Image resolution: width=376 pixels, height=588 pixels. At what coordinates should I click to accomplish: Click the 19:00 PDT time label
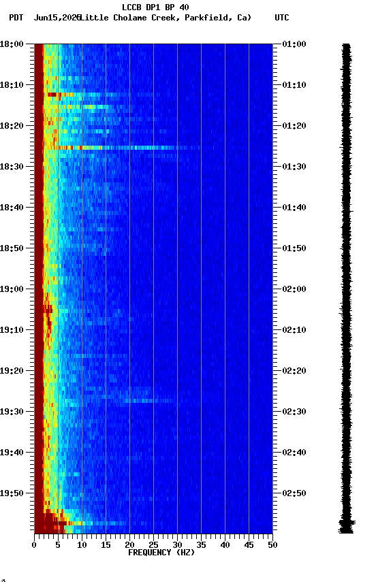12,289
